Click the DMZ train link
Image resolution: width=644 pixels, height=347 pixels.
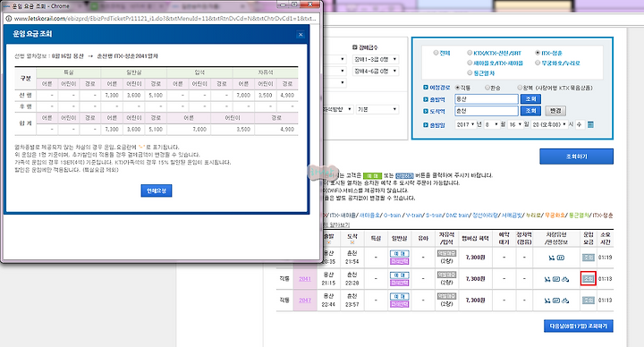458,216
